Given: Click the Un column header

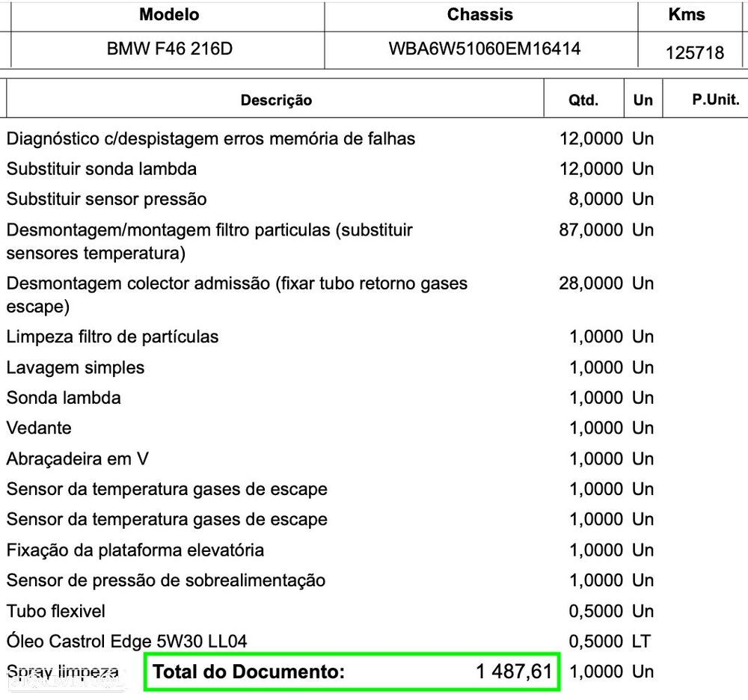Looking at the screenshot, I should 643,100.
